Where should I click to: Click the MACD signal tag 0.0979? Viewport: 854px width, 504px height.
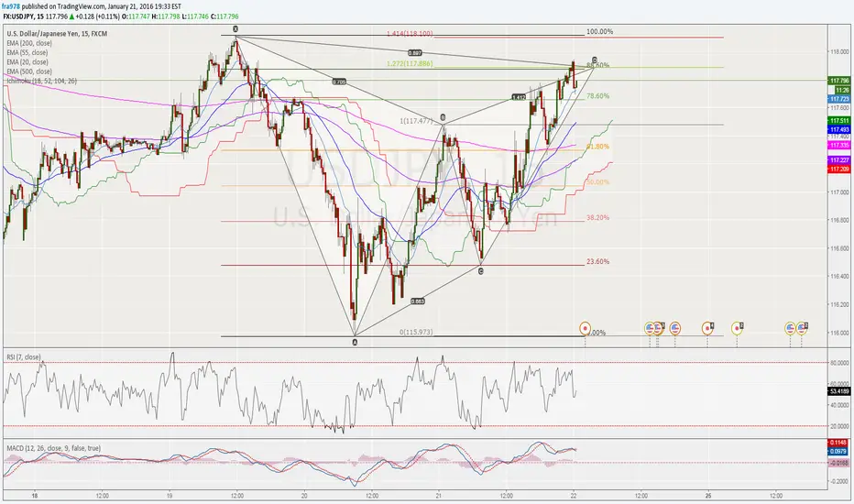pos(838,451)
